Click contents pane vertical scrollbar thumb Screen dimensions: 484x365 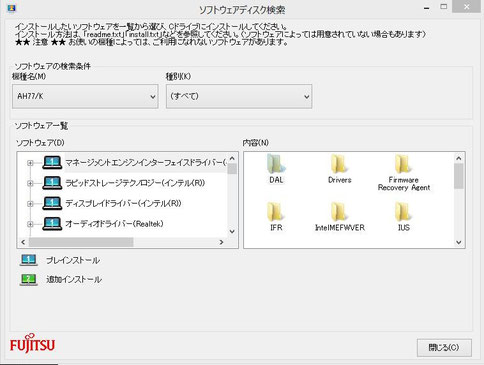459,176
